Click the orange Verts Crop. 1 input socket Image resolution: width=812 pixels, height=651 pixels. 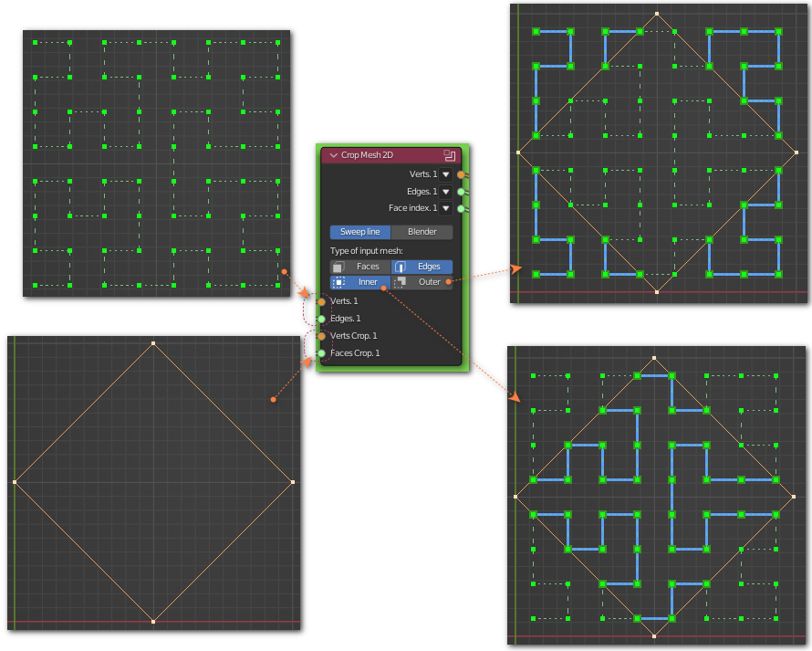pos(321,336)
